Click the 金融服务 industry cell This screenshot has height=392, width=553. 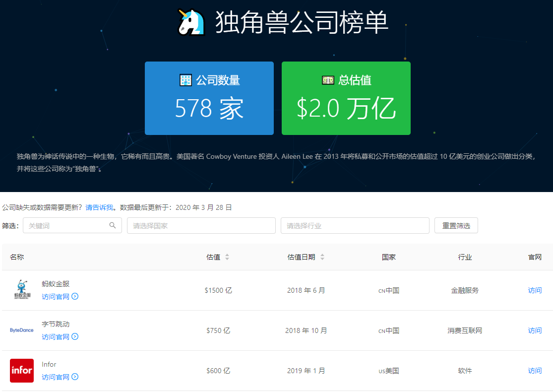(x=465, y=290)
